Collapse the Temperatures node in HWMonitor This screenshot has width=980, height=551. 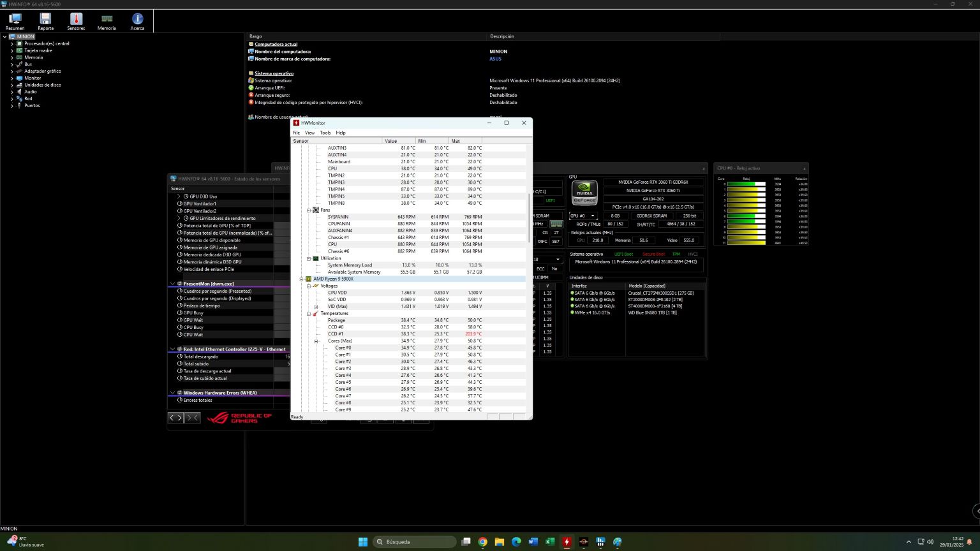[309, 314]
